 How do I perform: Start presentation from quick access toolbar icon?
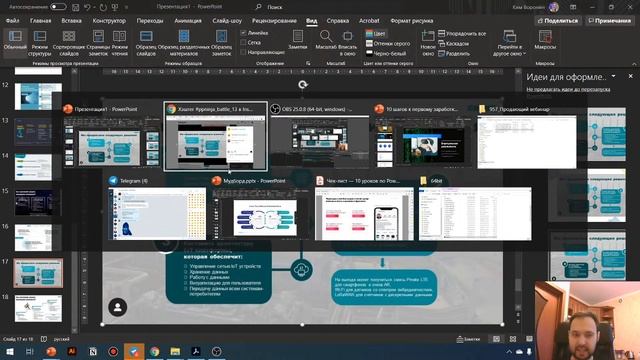(x=115, y=7)
